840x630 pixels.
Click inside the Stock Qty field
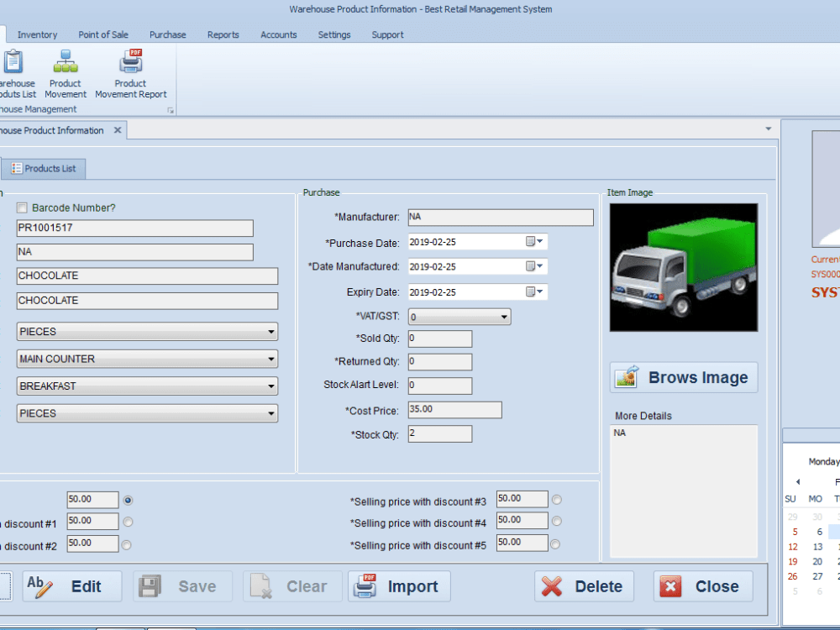439,433
